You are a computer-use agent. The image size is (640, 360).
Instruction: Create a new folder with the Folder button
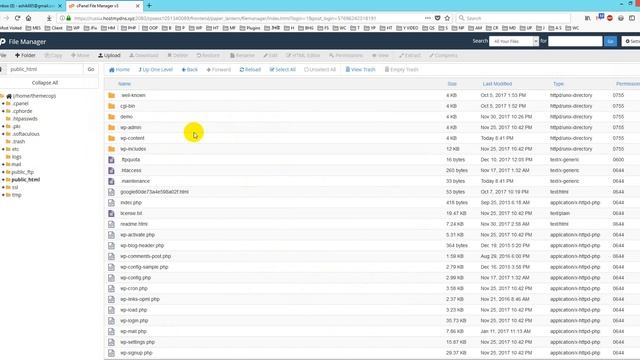tap(25, 55)
